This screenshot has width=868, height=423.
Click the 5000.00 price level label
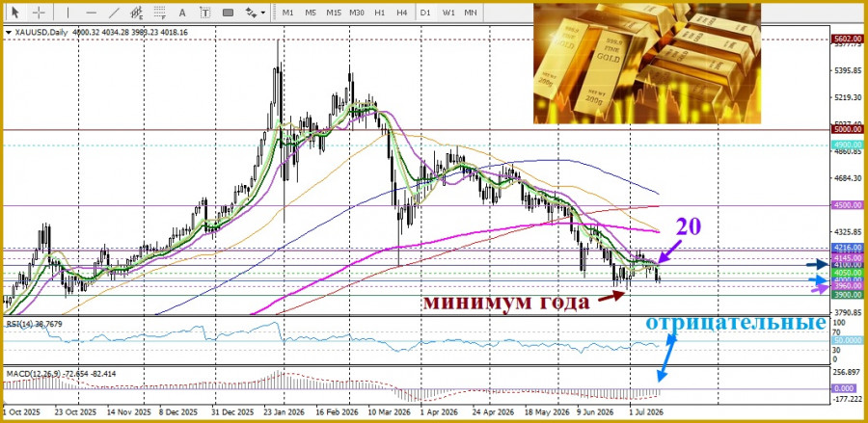click(848, 129)
